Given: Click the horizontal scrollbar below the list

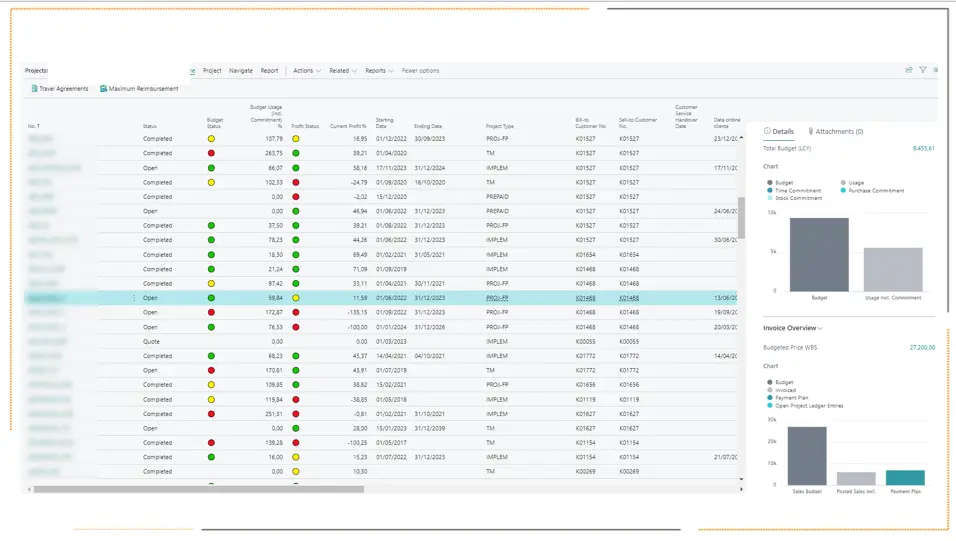Looking at the screenshot, I should tap(199, 489).
